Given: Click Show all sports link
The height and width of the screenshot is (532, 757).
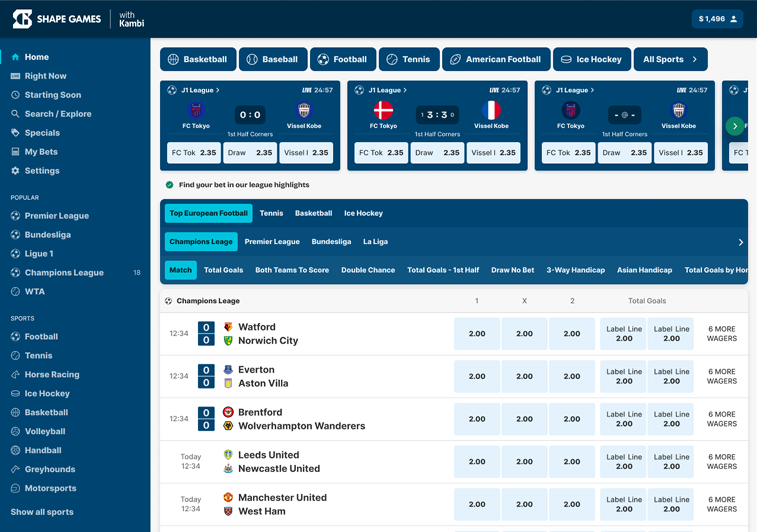Looking at the screenshot, I should (x=42, y=512).
